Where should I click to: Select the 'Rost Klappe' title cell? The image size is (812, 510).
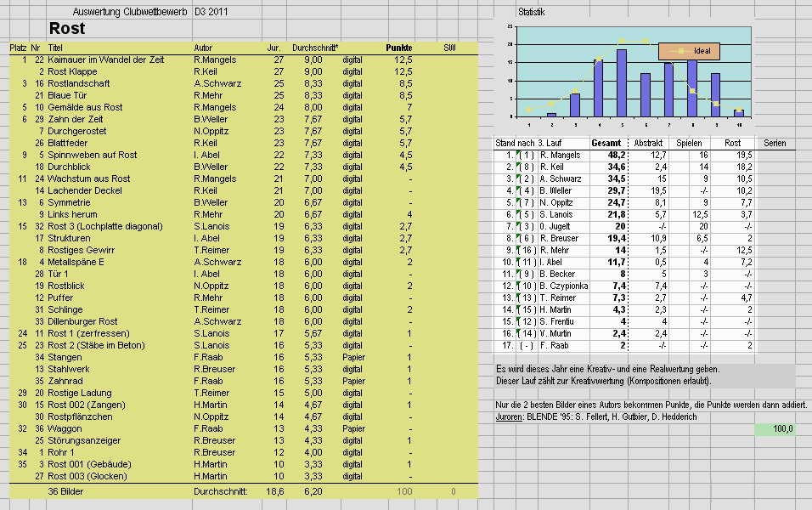[72, 71]
